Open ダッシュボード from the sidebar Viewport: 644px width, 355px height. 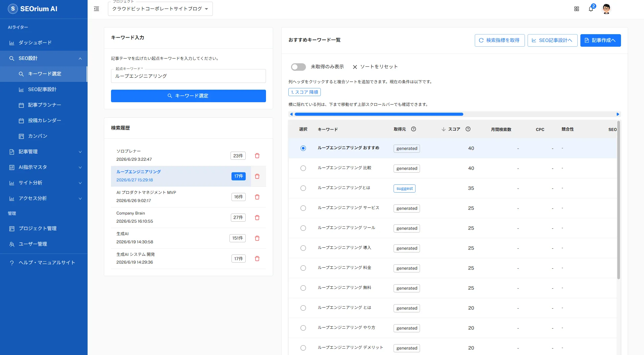tap(44, 43)
